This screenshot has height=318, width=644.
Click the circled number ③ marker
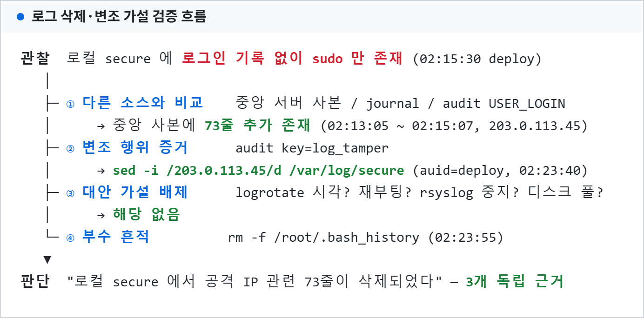point(70,193)
